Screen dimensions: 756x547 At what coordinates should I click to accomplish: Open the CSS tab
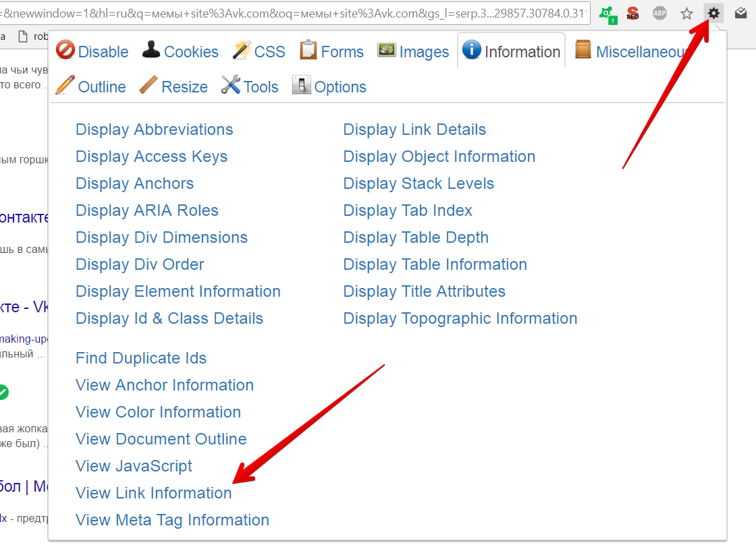click(259, 52)
